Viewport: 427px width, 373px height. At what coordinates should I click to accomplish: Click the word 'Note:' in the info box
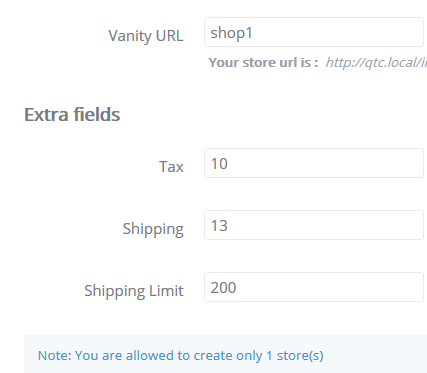55,356
